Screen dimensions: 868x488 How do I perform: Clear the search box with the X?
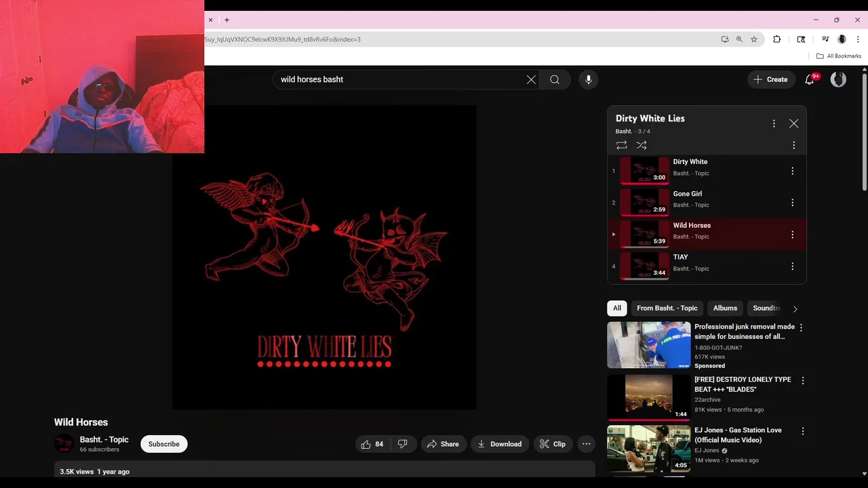click(531, 79)
